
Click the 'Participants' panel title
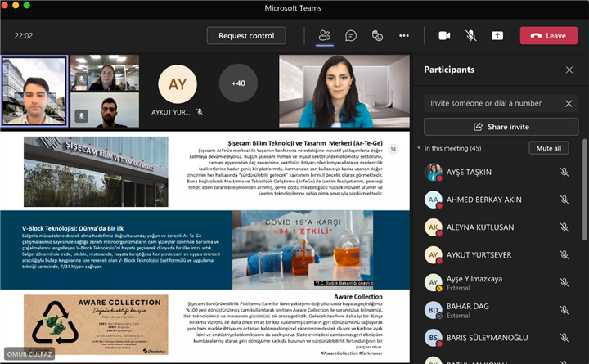(449, 70)
